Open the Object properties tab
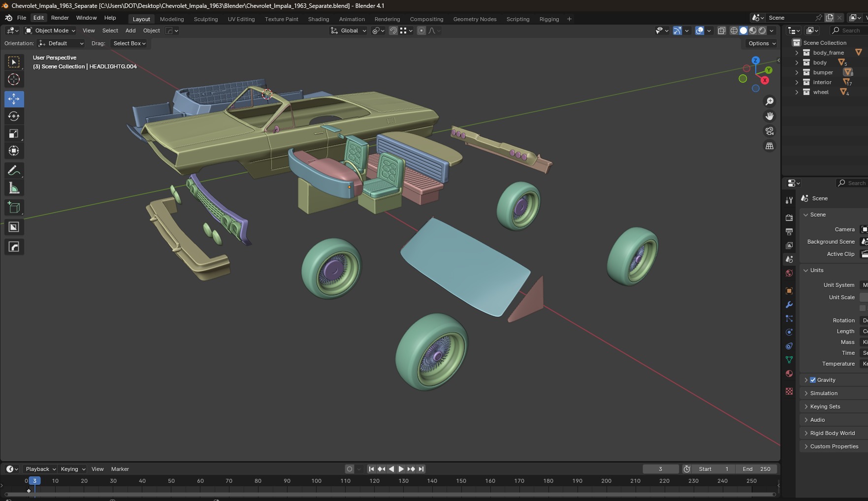868x501 pixels. (789, 291)
